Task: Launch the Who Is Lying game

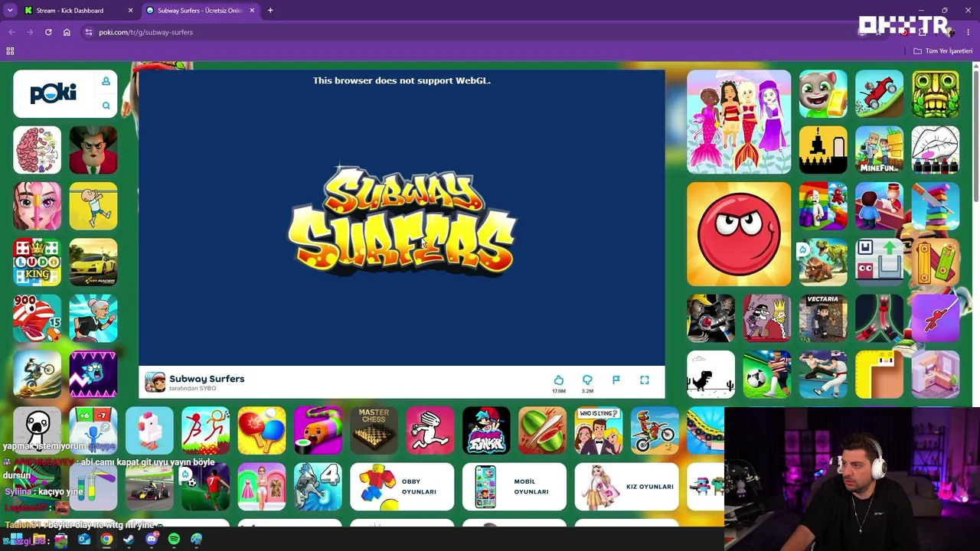Action: pos(599,431)
